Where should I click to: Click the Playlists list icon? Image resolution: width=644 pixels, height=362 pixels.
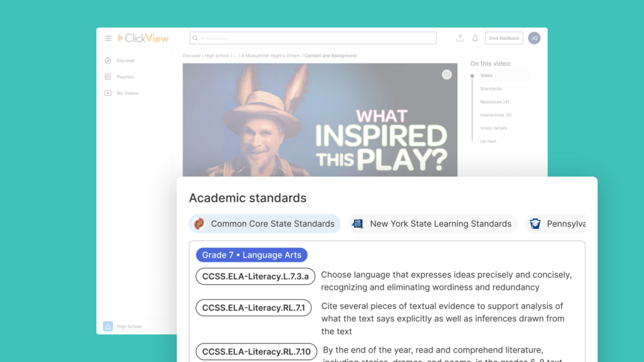point(108,77)
